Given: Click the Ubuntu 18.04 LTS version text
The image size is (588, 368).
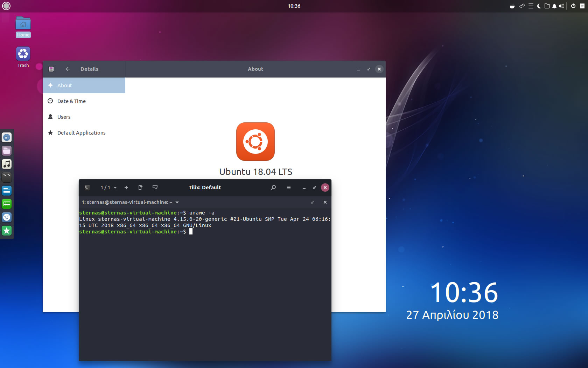Looking at the screenshot, I should point(255,172).
